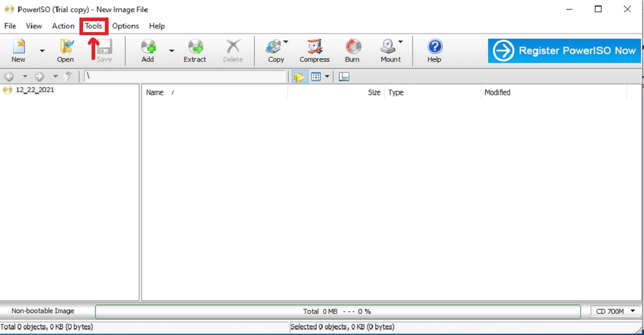This screenshot has width=644, height=335.
Task: Click the PowerISO title bar app icon
Action: [x=9, y=9]
